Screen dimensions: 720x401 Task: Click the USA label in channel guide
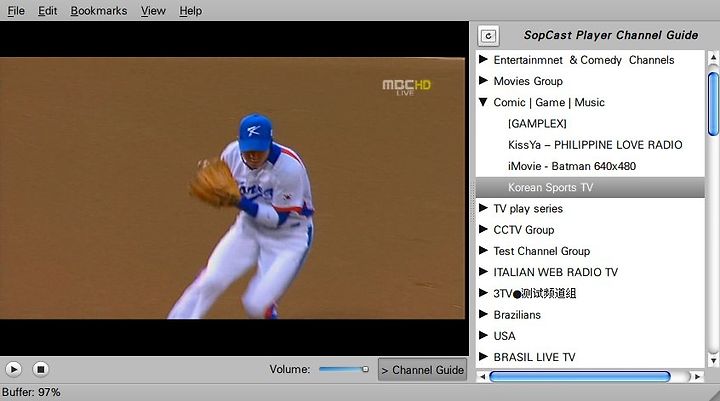tap(504, 336)
